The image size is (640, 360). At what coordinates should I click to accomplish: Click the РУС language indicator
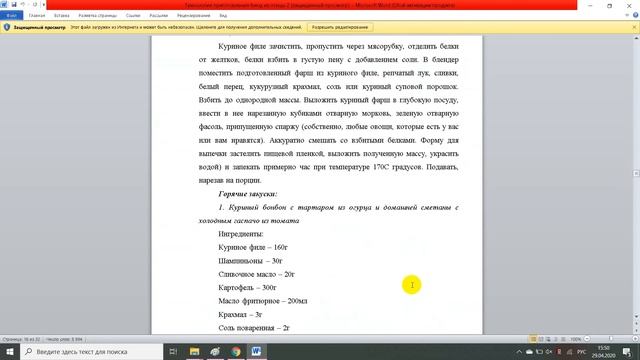tap(582, 352)
